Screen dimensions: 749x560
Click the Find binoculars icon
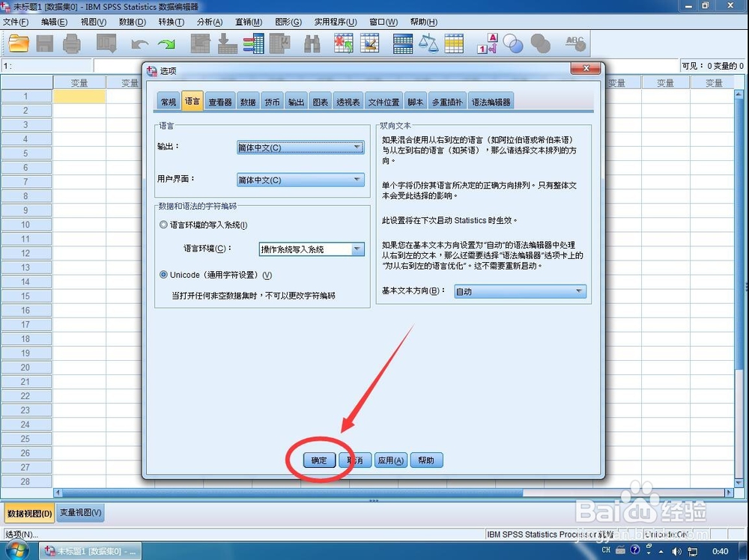click(x=312, y=43)
